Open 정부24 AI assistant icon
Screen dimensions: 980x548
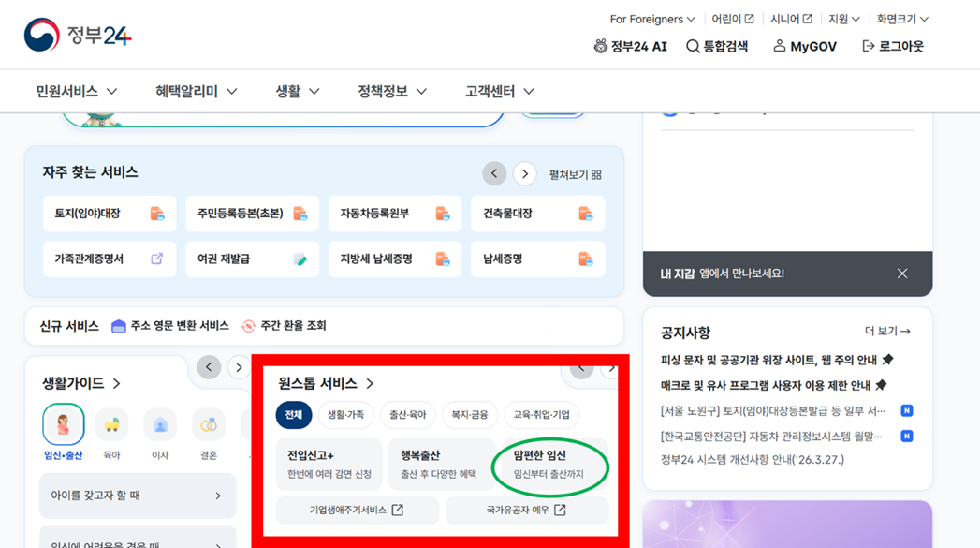(x=601, y=46)
